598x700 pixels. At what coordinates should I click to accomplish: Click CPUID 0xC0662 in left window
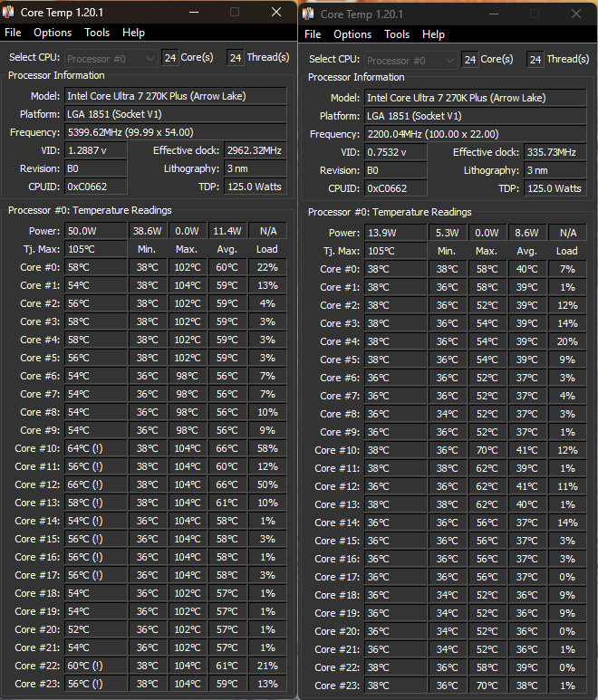point(96,187)
